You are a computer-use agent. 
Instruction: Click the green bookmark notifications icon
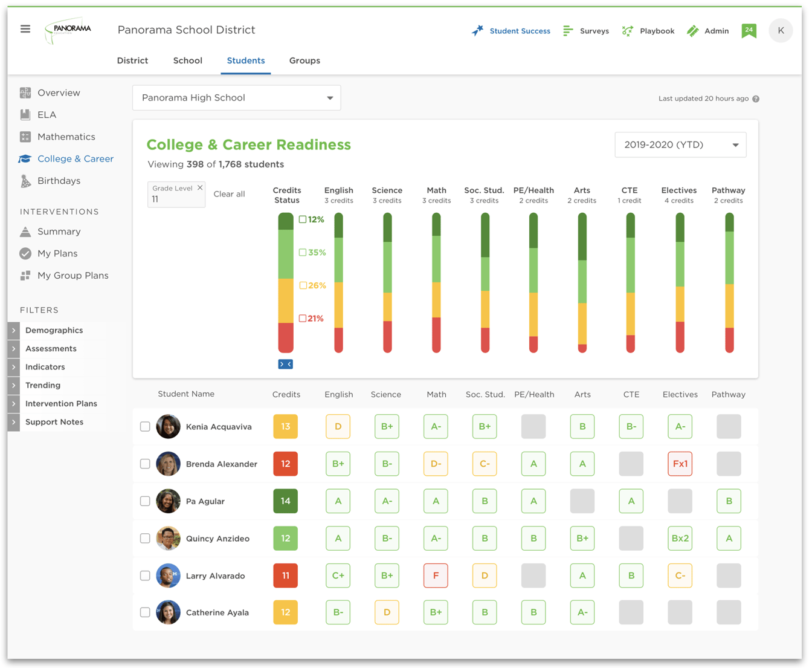coord(749,31)
